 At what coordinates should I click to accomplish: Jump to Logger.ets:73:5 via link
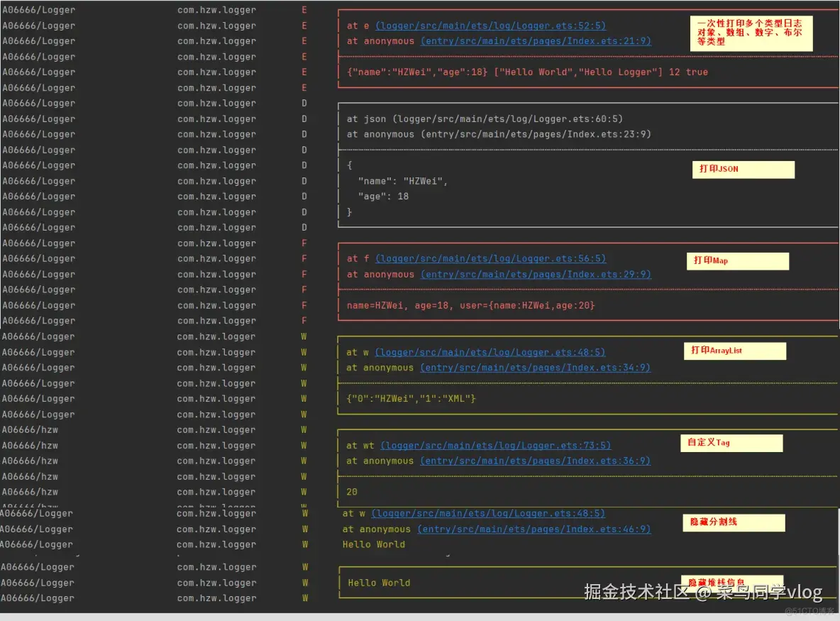[495, 445]
